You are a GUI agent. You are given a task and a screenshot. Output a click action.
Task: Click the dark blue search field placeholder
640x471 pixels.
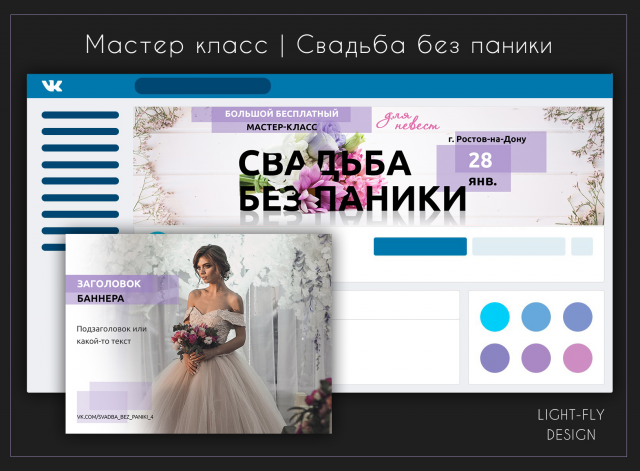(203, 86)
